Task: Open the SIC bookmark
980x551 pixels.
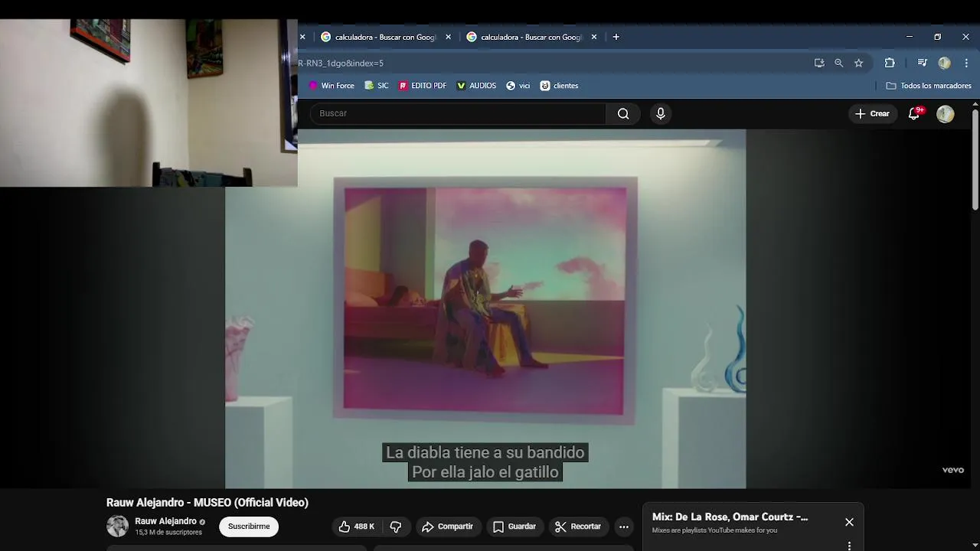Action: 377,86
